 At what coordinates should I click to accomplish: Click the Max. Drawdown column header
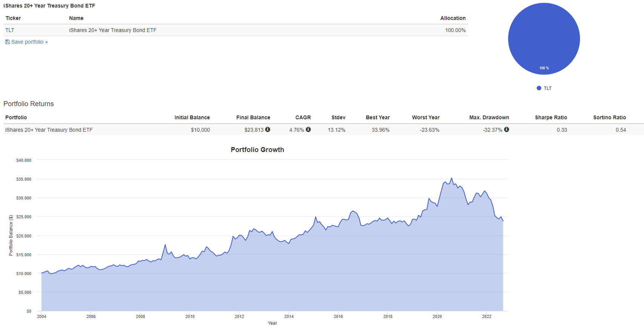489,117
